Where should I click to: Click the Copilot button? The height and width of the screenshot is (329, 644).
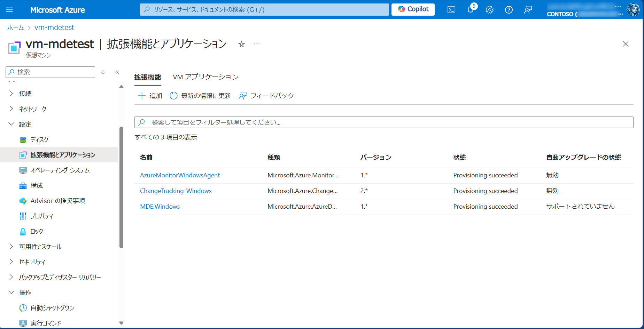(x=413, y=9)
